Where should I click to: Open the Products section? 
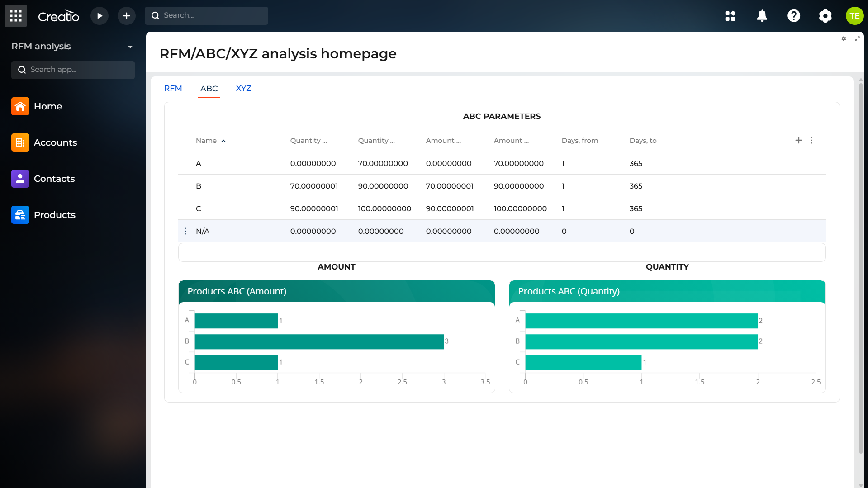point(54,215)
